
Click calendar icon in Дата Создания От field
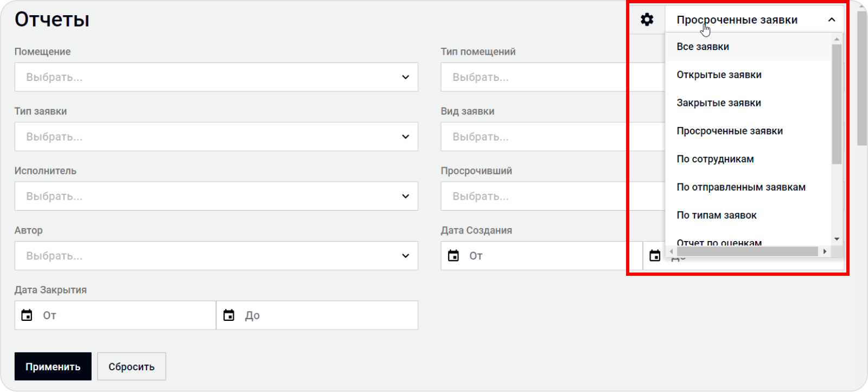click(x=454, y=256)
